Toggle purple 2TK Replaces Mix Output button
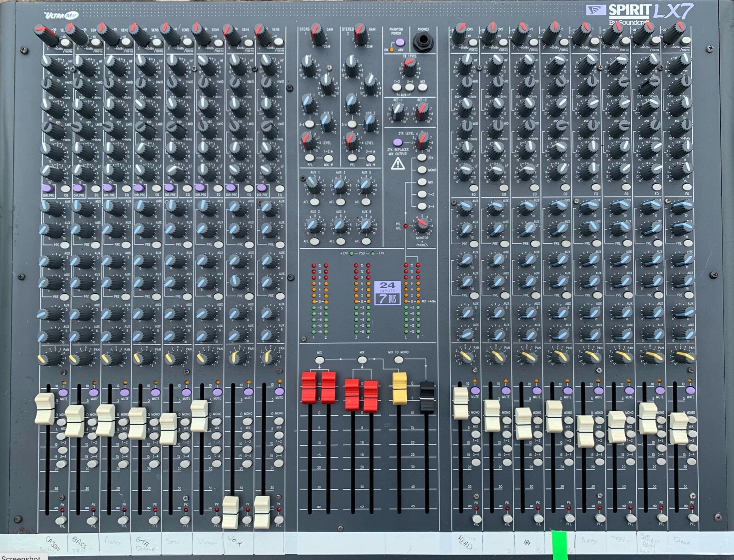 [x=398, y=142]
